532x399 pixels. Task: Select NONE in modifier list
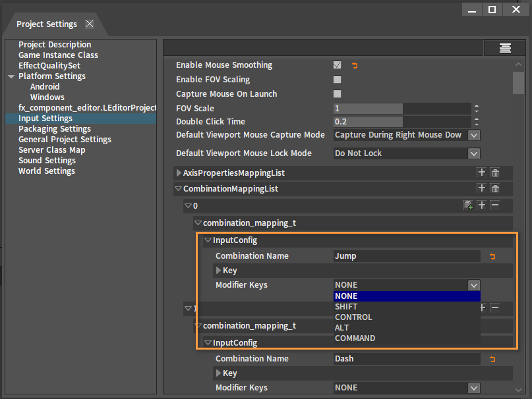(407, 296)
